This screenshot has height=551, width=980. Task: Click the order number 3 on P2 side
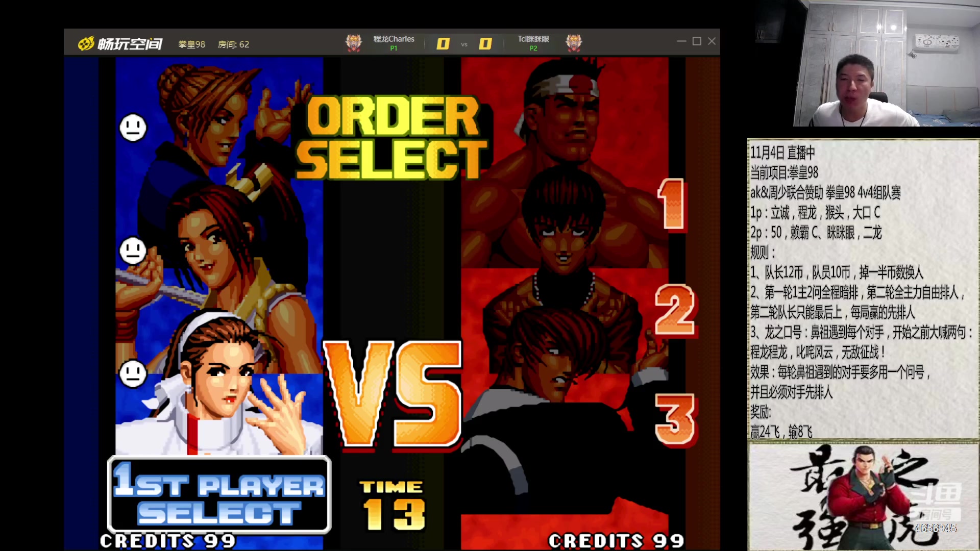pos(675,419)
